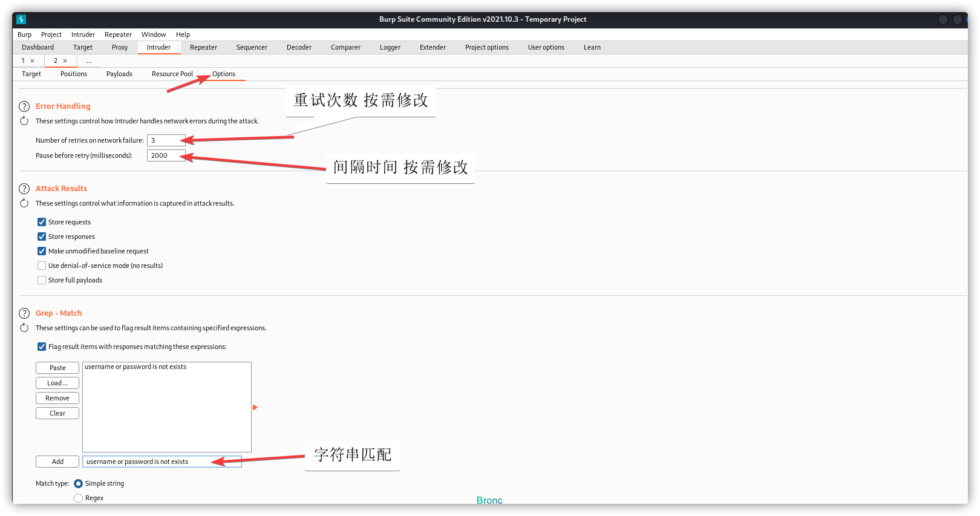Select Regex match type

[x=78, y=498]
